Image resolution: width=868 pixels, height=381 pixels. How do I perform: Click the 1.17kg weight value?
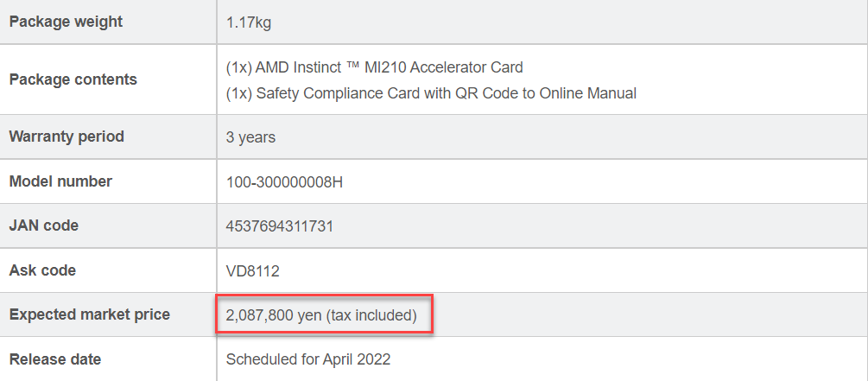(249, 22)
